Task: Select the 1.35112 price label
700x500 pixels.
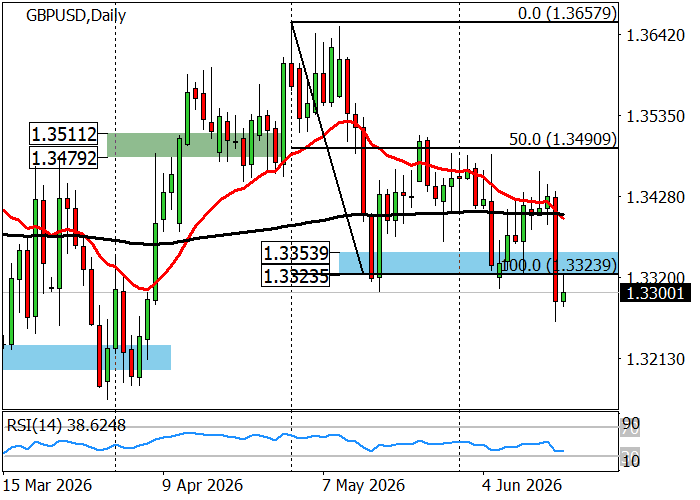Action: [64, 134]
